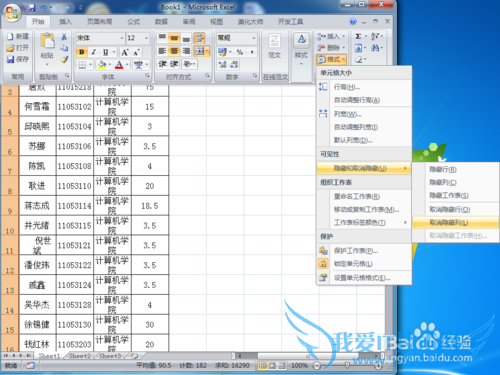This screenshot has width=500, height=375.
Task: Click the zoom out minus button
Action: coord(317,366)
